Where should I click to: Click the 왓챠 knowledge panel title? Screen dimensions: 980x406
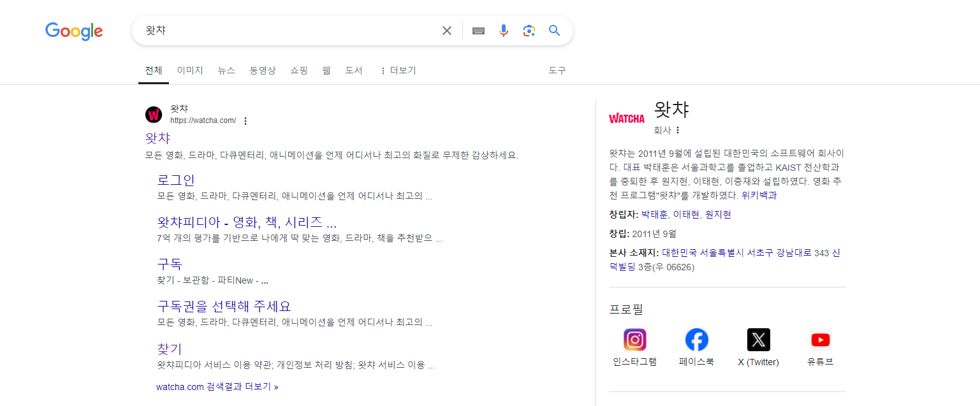[671, 110]
